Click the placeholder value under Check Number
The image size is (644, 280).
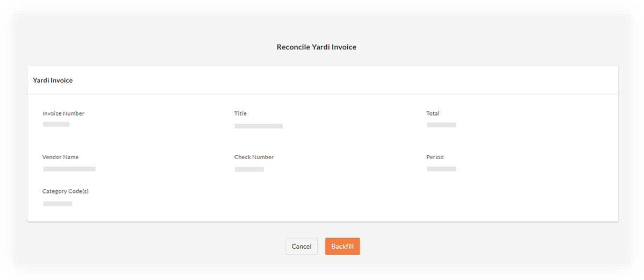[249, 169]
